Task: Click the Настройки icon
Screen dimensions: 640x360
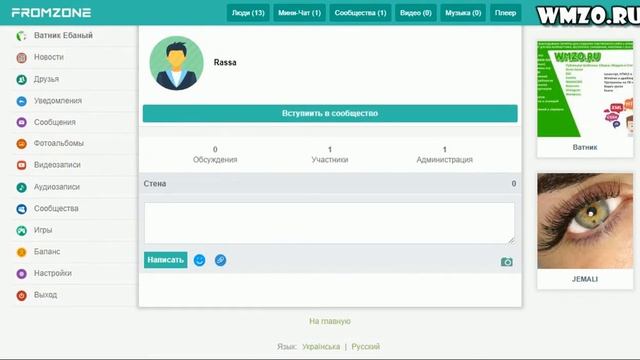Action: (x=21, y=273)
